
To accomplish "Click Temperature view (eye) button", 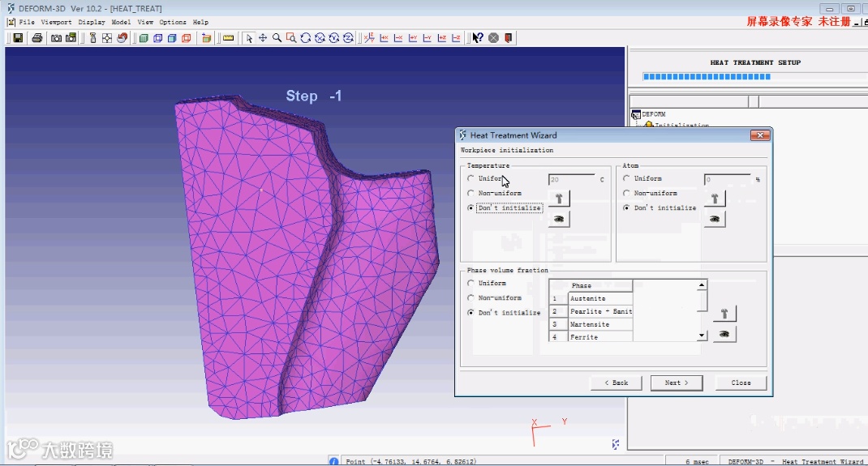I will point(559,219).
